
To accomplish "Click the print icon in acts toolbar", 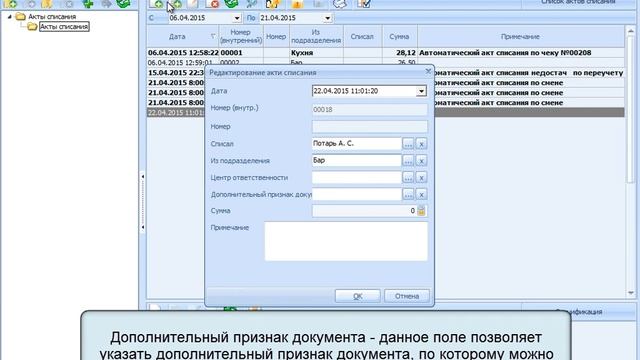I will [x=339, y=4].
